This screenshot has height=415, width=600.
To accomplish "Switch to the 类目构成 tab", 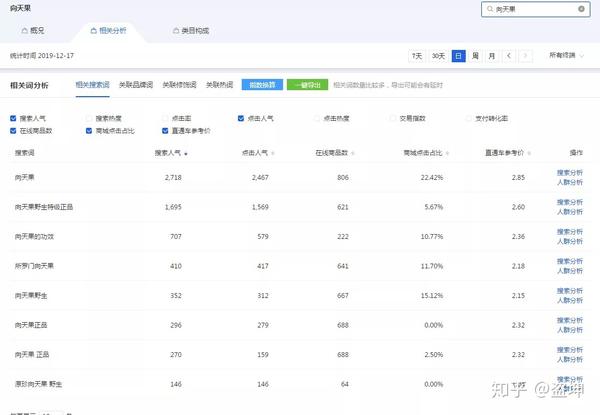I will click(191, 31).
